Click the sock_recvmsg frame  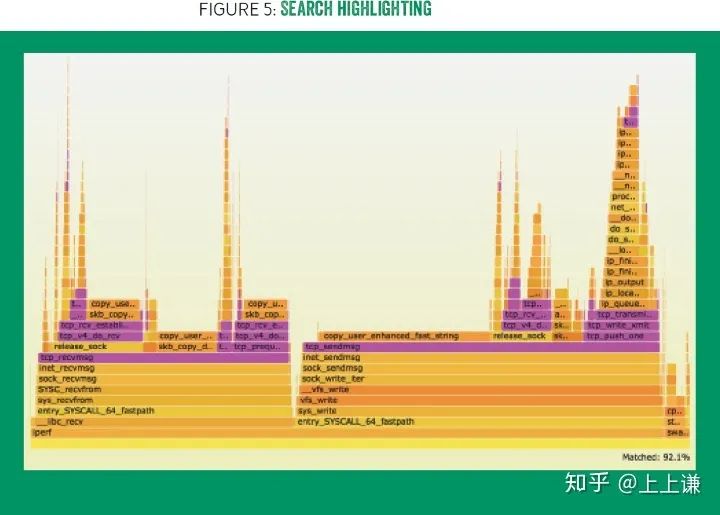pyautogui.click(x=164, y=379)
